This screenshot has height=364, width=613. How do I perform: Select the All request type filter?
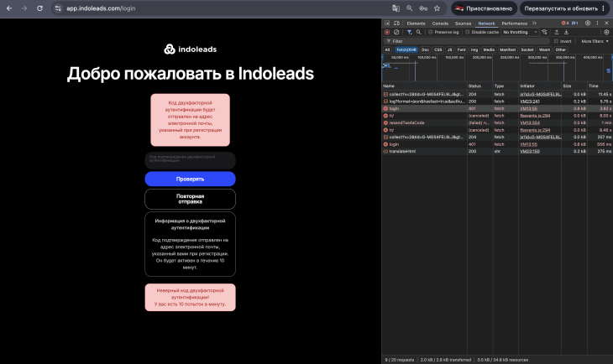click(387, 49)
